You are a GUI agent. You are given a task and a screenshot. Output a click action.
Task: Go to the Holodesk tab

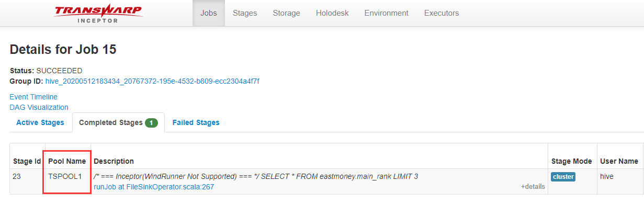[332, 13]
